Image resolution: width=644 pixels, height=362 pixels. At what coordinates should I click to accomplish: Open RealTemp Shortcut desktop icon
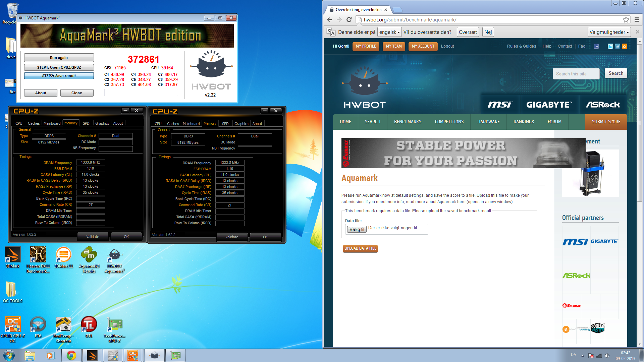click(x=63, y=329)
